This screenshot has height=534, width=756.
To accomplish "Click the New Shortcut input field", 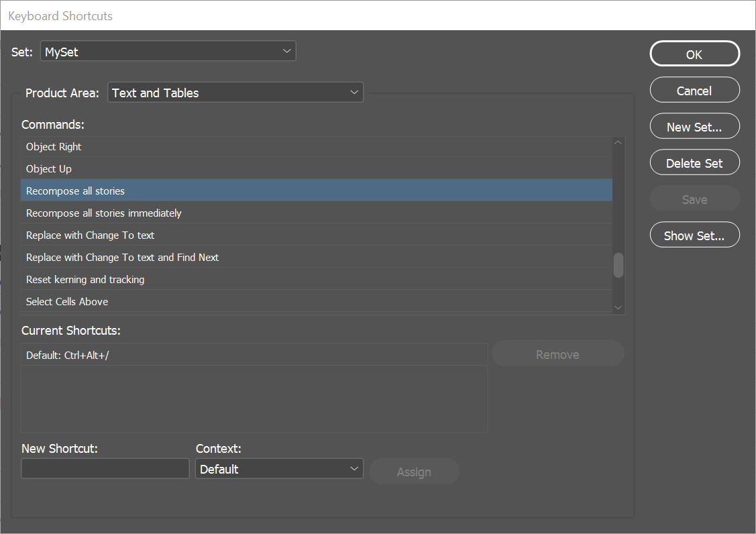I will pyautogui.click(x=105, y=468).
